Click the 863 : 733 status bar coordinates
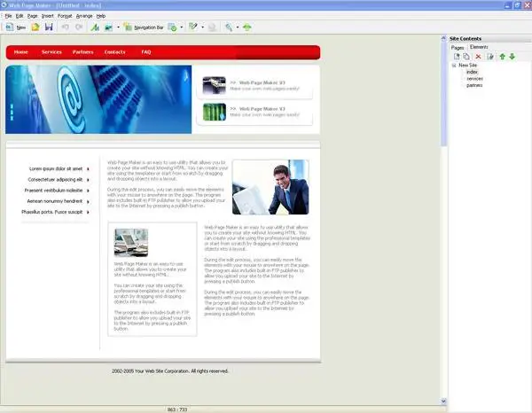This screenshot has width=532, height=413. coord(177,409)
